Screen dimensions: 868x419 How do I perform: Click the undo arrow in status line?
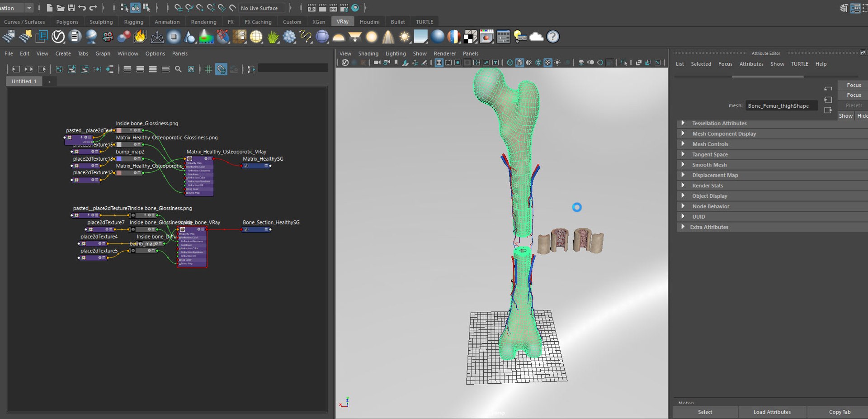[x=82, y=8]
